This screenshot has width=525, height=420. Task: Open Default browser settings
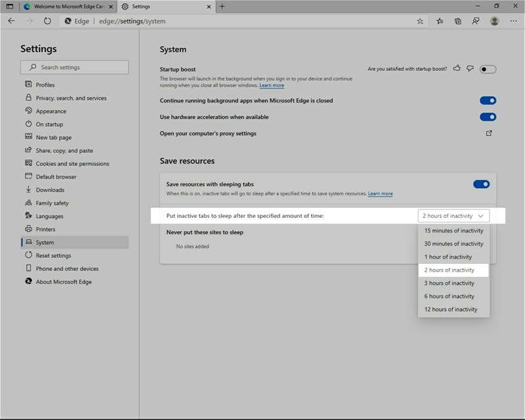(74, 177)
